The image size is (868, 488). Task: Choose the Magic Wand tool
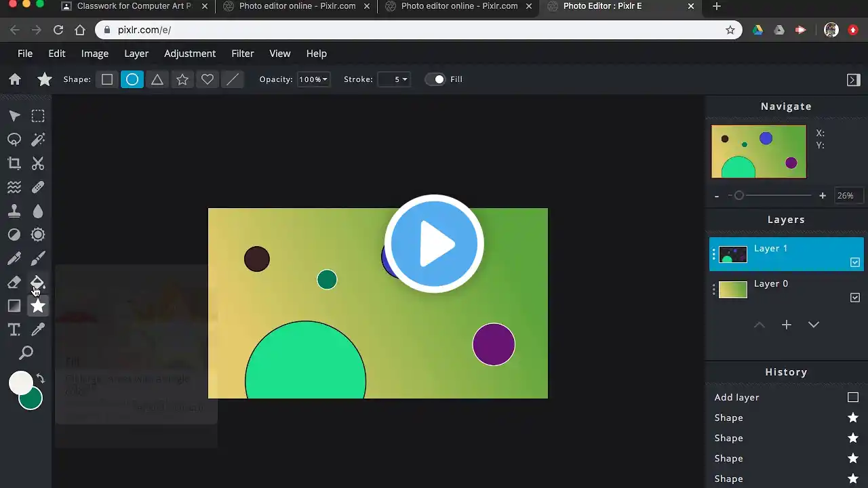pyautogui.click(x=38, y=140)
